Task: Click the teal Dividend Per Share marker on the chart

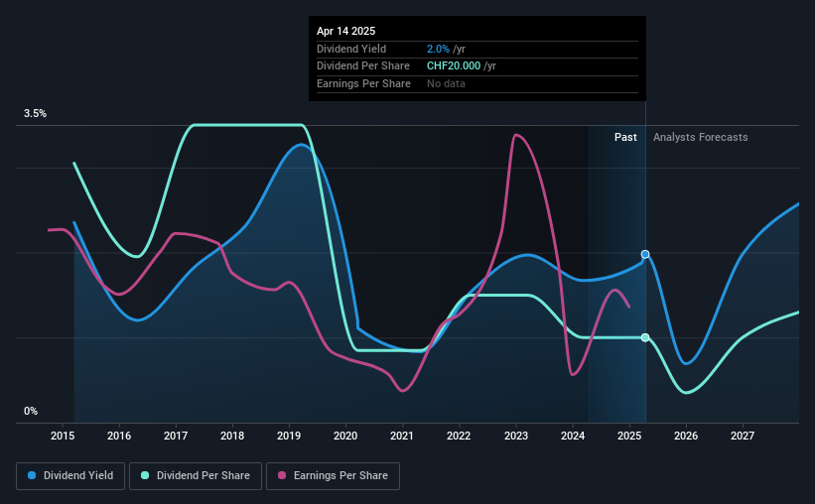Action: (645, 337)
